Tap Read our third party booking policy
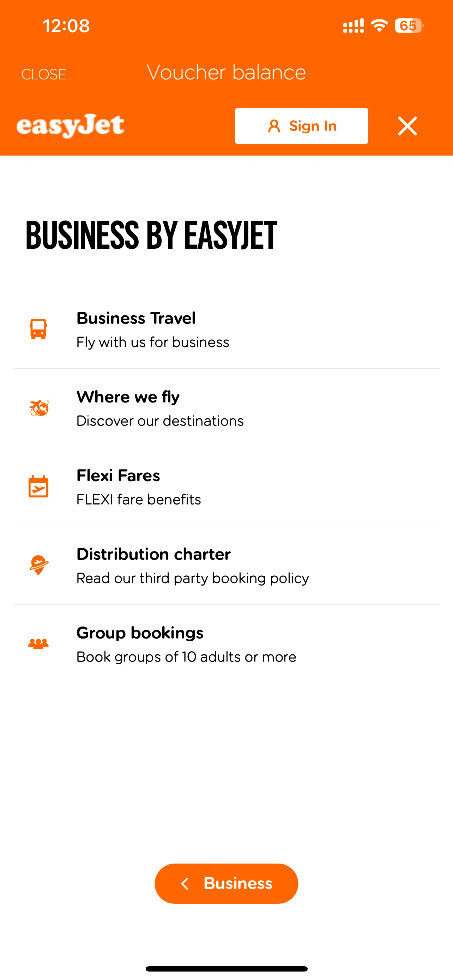The width and height of the screenshot is (453, 980). pyautogui.click(x=193, y=578)
